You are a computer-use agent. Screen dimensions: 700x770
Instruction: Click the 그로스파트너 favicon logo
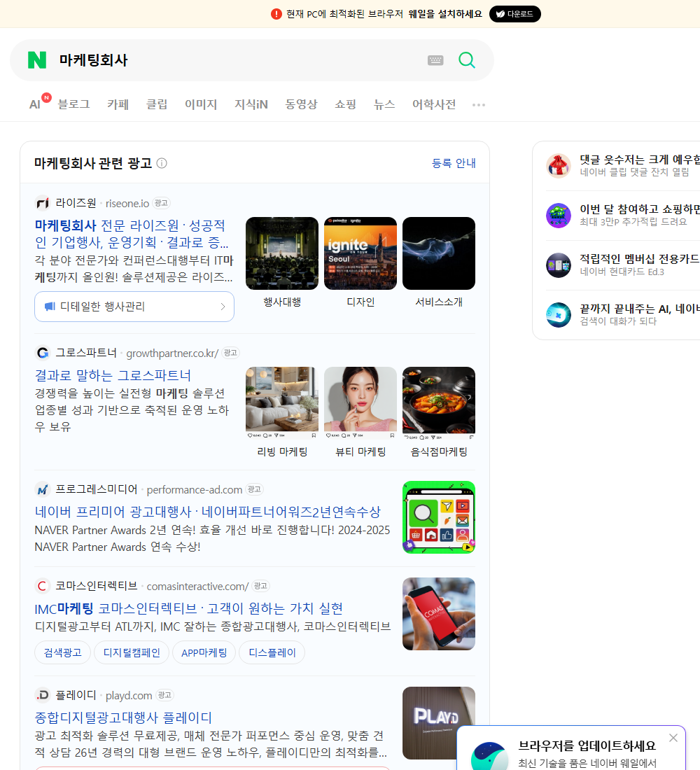coord(43,353)
